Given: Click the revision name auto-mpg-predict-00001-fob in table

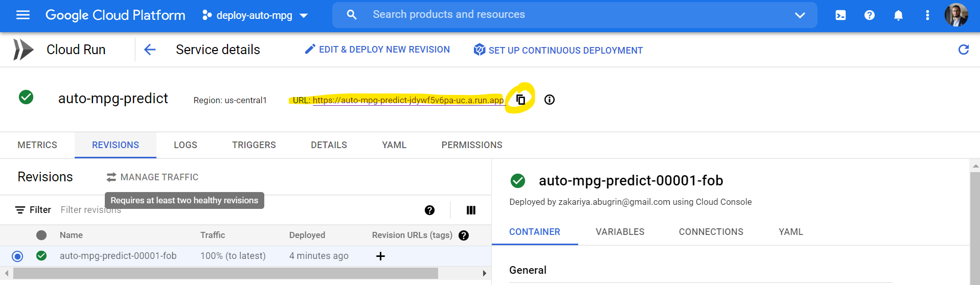Looking at the screenshot, I should 118,256.
